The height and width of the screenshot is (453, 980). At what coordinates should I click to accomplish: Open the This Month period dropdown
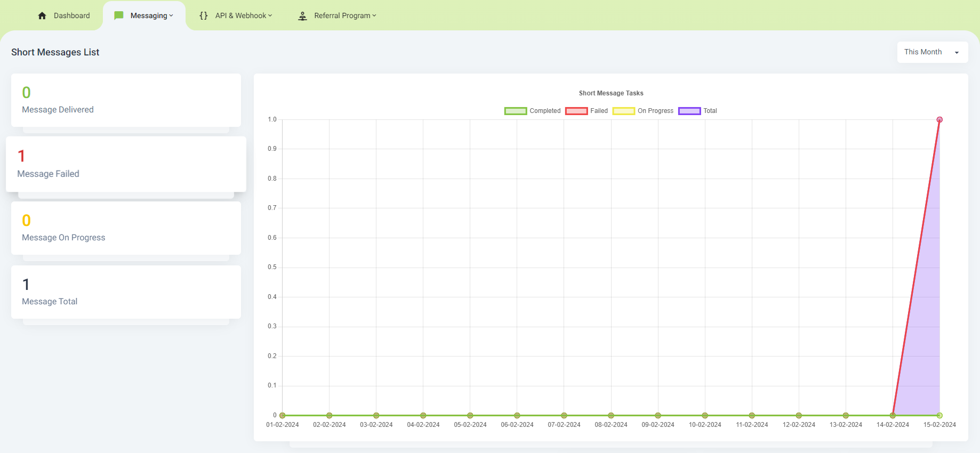point(932,52)
